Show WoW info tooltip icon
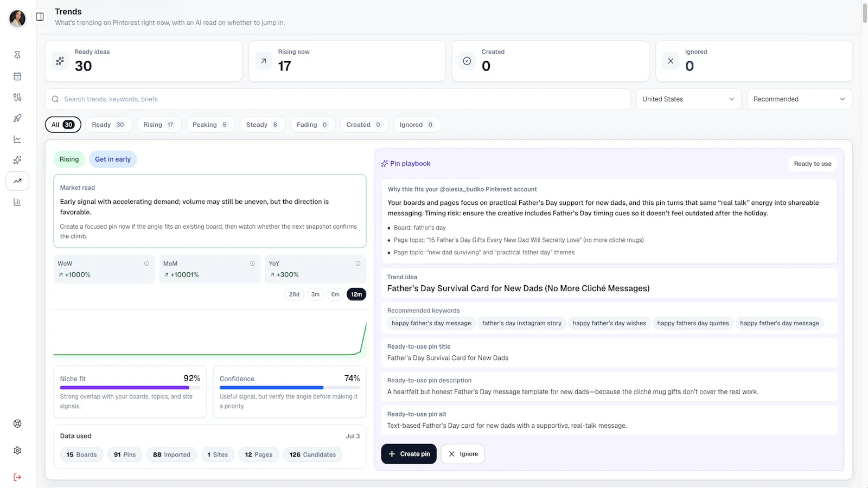 click(146, 264)
